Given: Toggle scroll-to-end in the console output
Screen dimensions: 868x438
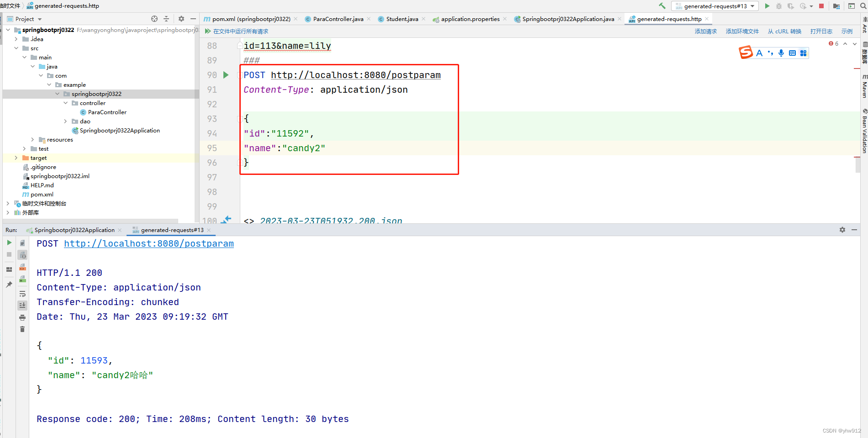Looking at the screenshot, I should (22, 305).
